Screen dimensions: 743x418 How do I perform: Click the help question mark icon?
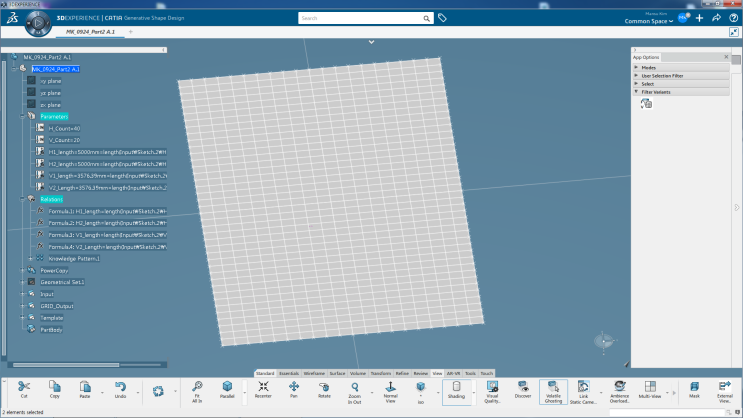[734, 18]
